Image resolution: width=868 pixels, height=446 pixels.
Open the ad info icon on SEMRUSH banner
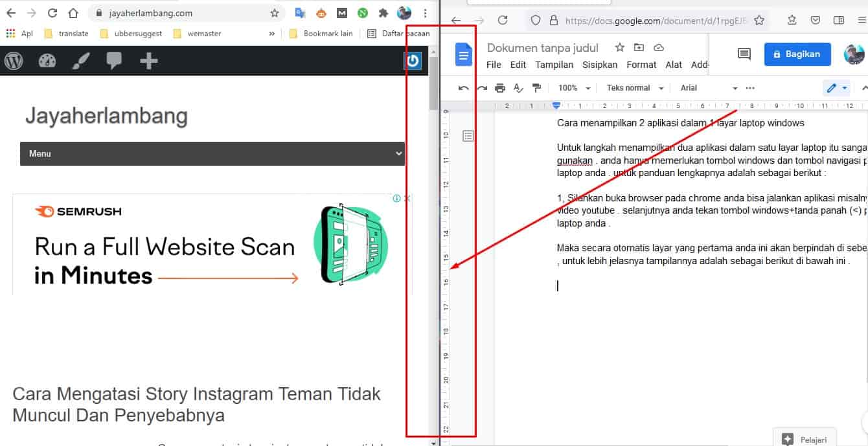point(396,199)
